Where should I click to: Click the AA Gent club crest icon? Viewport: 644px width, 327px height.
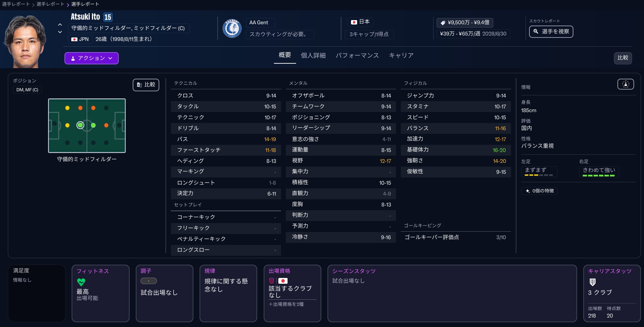[x=232, y=29]
